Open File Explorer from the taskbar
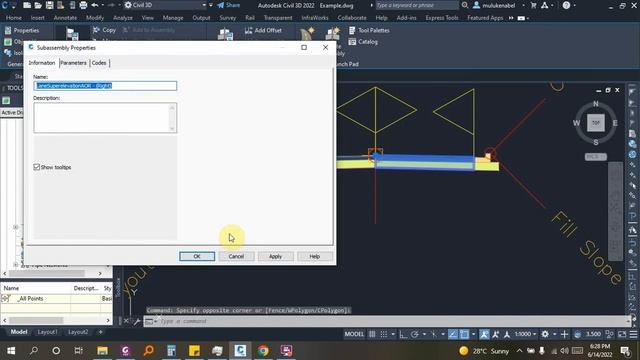Viewport: 640px width, 360px height. [102, 351]
